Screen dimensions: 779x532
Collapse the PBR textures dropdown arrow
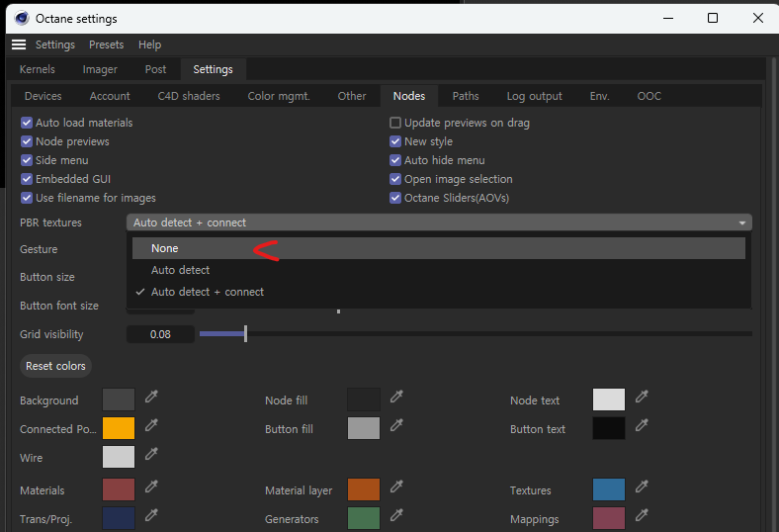point(741,223)
